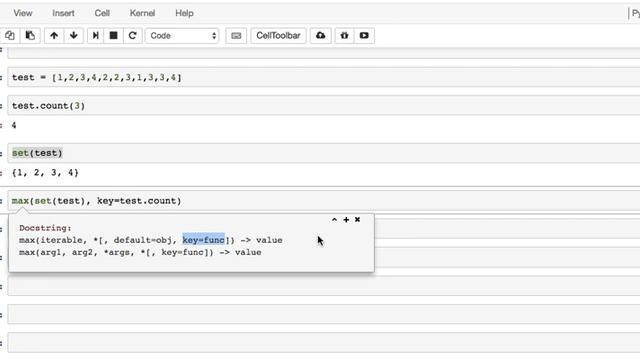Click the test.count(3) cell
640x360 pixels.
(324, 106)
